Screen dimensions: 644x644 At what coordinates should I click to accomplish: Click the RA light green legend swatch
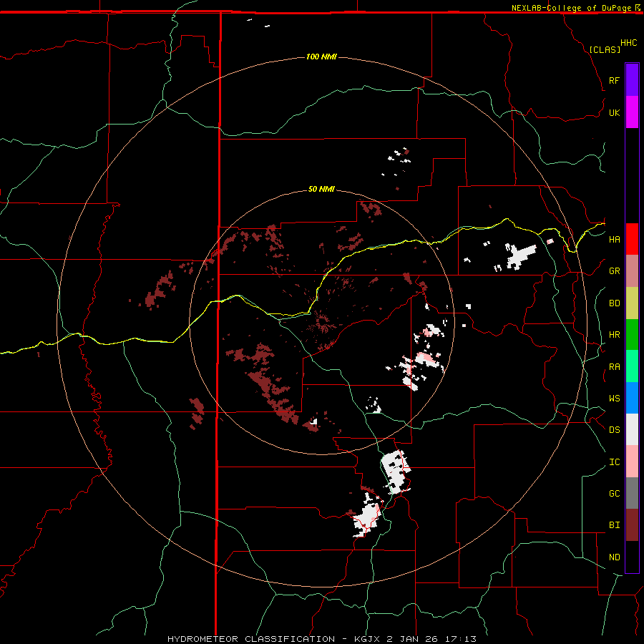point(632,366)
